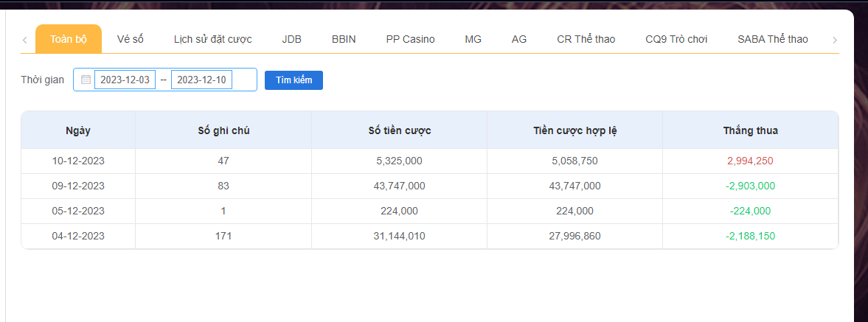Click the Thắng thua column header

point(750,130)
